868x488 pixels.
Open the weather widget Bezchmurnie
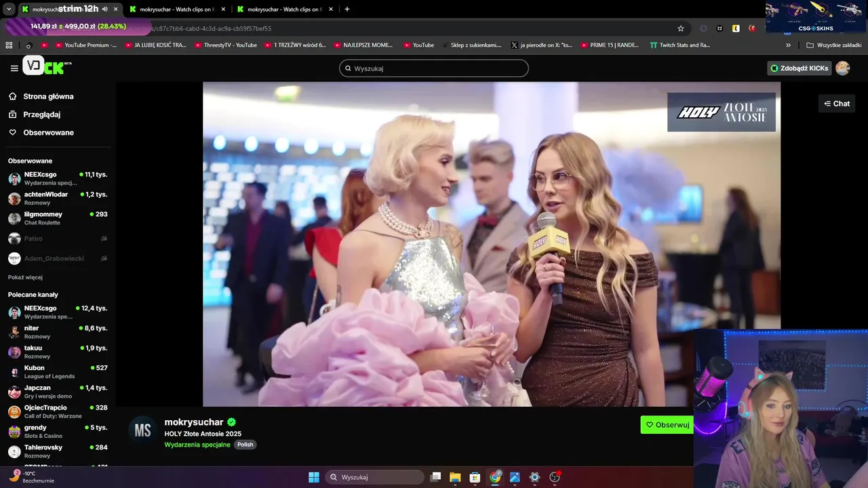coord(31,476)
